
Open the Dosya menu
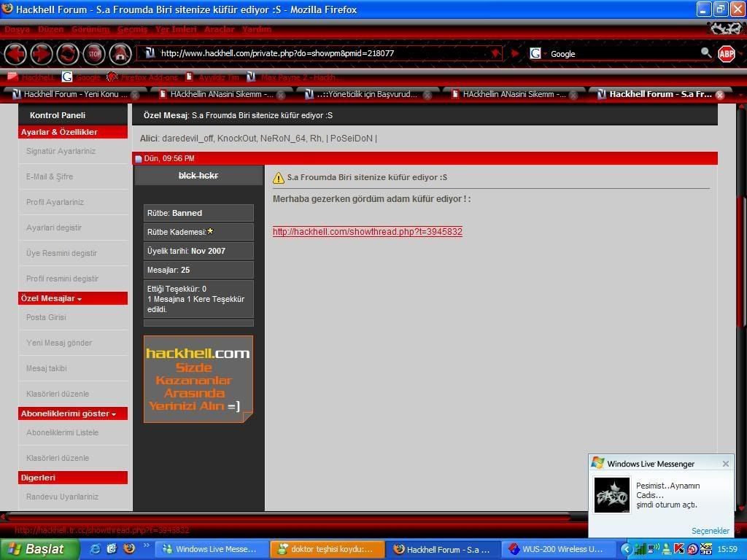(18, 29)
